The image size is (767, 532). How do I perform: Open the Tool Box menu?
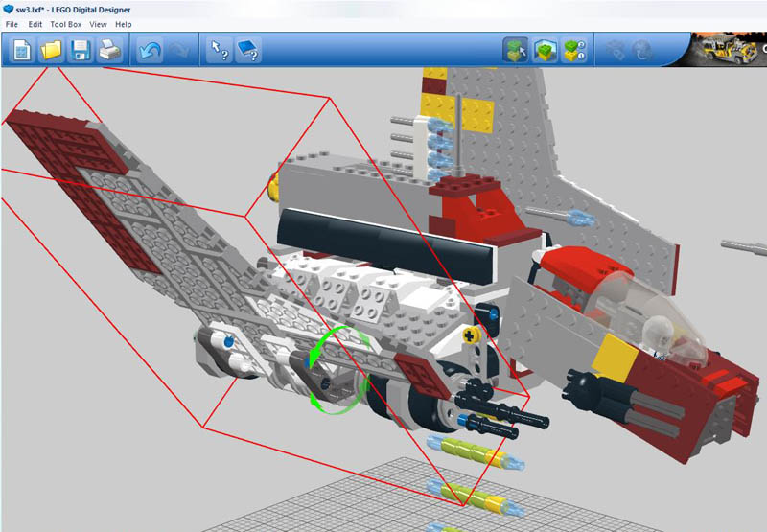[x=66, y=24]
